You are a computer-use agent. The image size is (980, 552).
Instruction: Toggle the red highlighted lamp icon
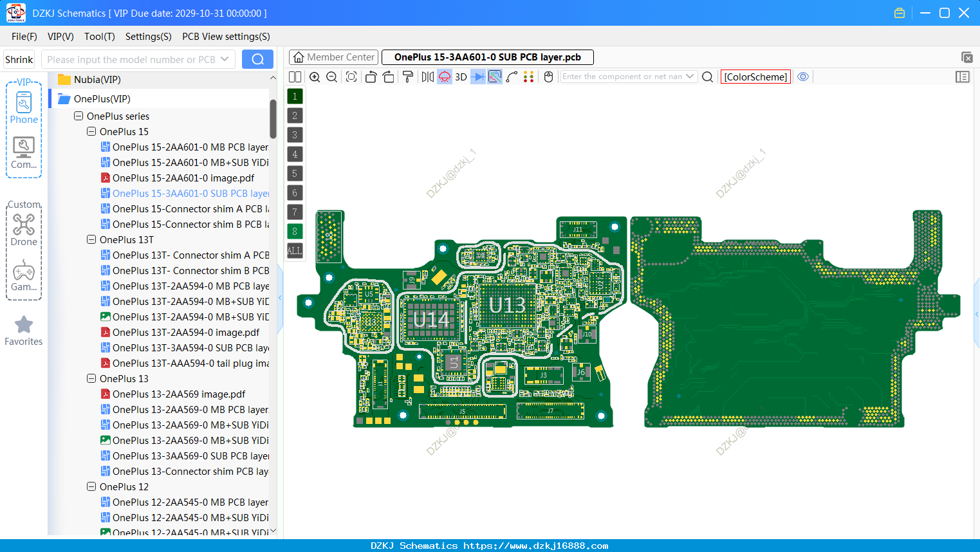[x=445, y=77]
